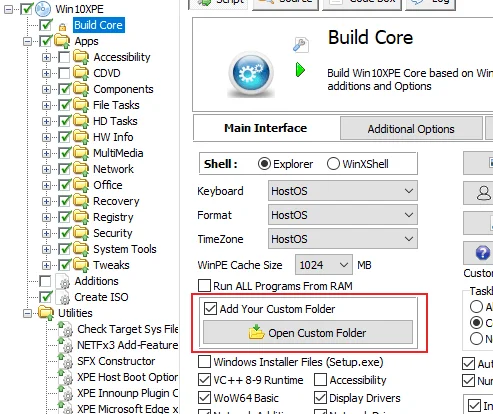This screenshot has width=493, height=414.
Task: Click the Network folder icon
Action: point(81,169)
